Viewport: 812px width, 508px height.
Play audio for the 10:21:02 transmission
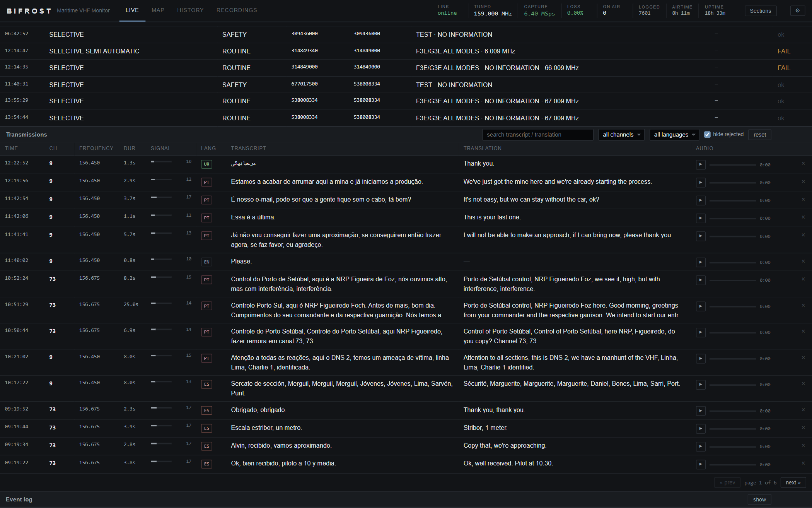pos(701,358)
